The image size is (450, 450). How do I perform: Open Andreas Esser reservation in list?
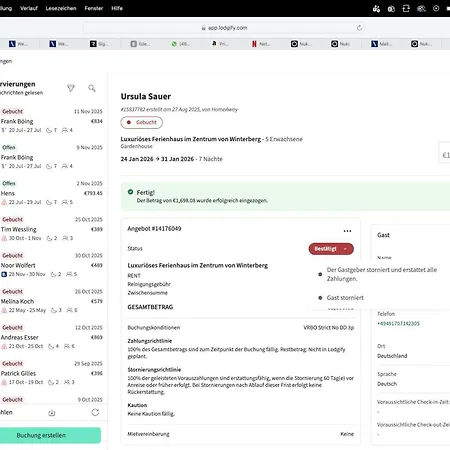tap(52, 337)
